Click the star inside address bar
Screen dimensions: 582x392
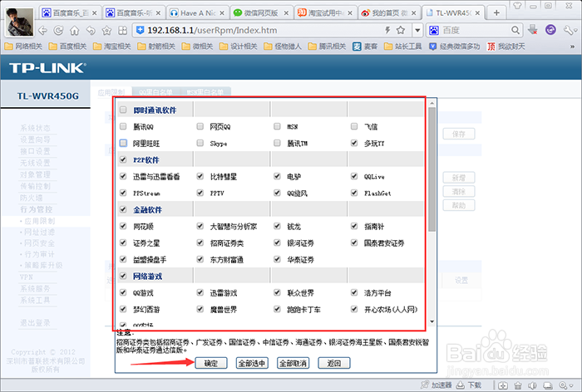[x=401, y=30]
